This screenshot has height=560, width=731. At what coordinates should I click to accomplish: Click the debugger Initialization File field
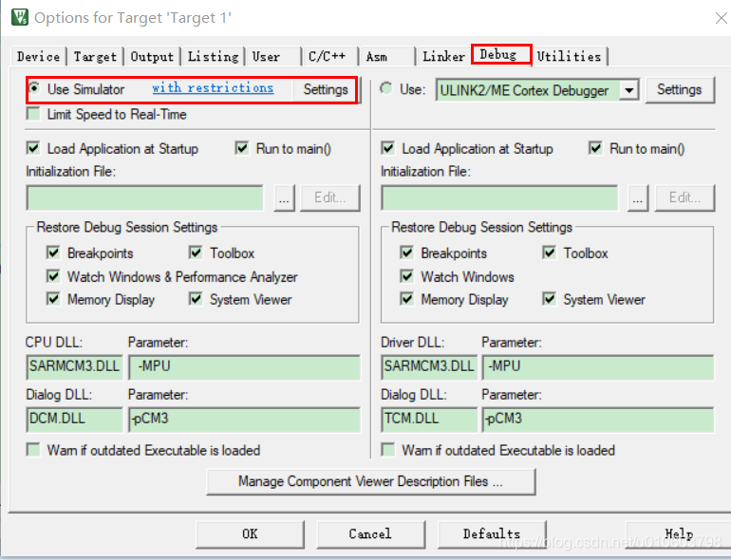[x=499, y=198]
